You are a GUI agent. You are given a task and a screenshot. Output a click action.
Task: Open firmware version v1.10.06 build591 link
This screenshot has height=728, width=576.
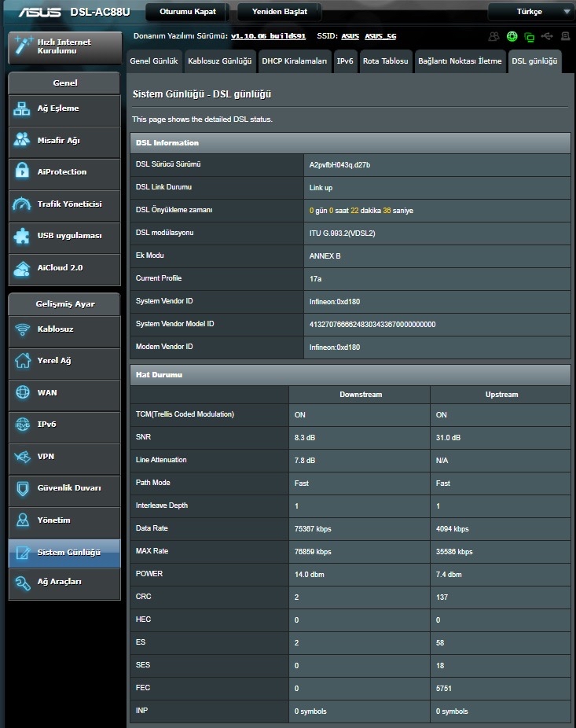coord(268,36)
